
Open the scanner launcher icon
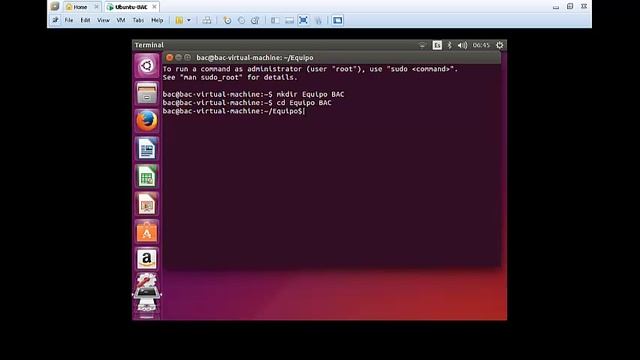point(147,300)
